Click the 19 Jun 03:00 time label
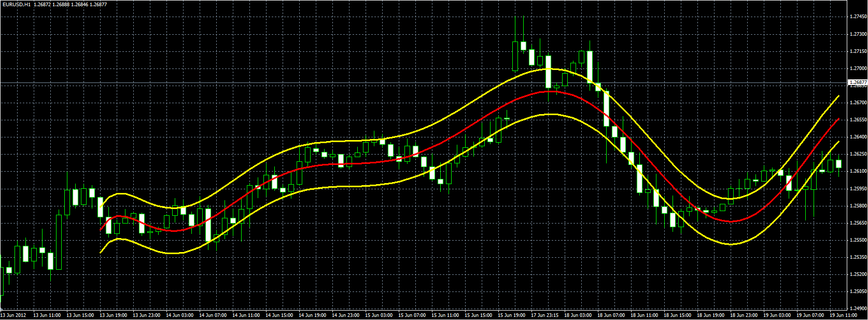The width and height of the screenshot is (868, 320). click(x=777, y=315)
